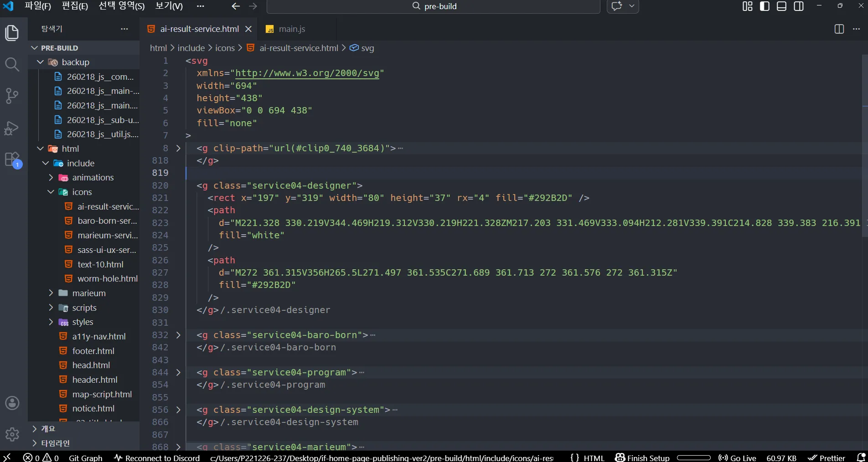The image size is (868, 462).
Task: Unfold the service04-program group
Action: point(178,372)
